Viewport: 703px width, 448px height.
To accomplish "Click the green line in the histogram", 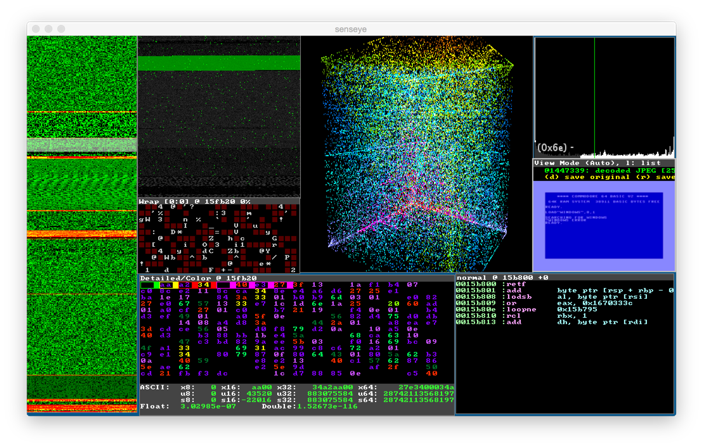I will point(594,95).
